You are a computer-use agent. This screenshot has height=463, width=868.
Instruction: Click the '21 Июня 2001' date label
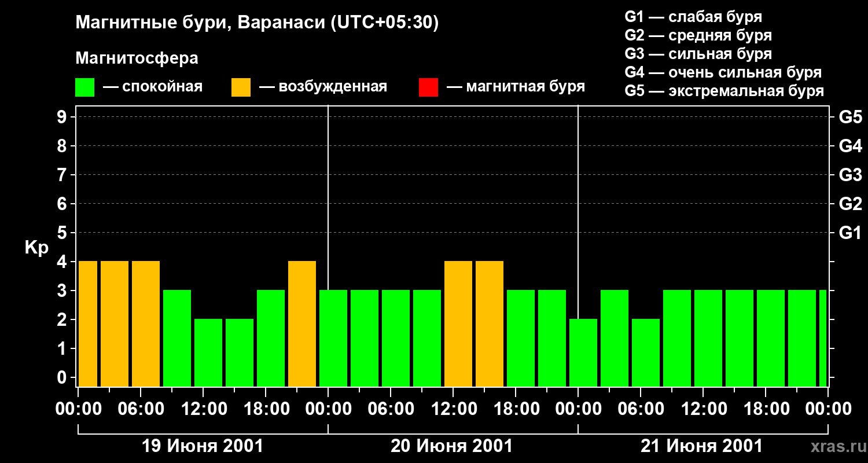pyautogui.click(x=702, y=446)
